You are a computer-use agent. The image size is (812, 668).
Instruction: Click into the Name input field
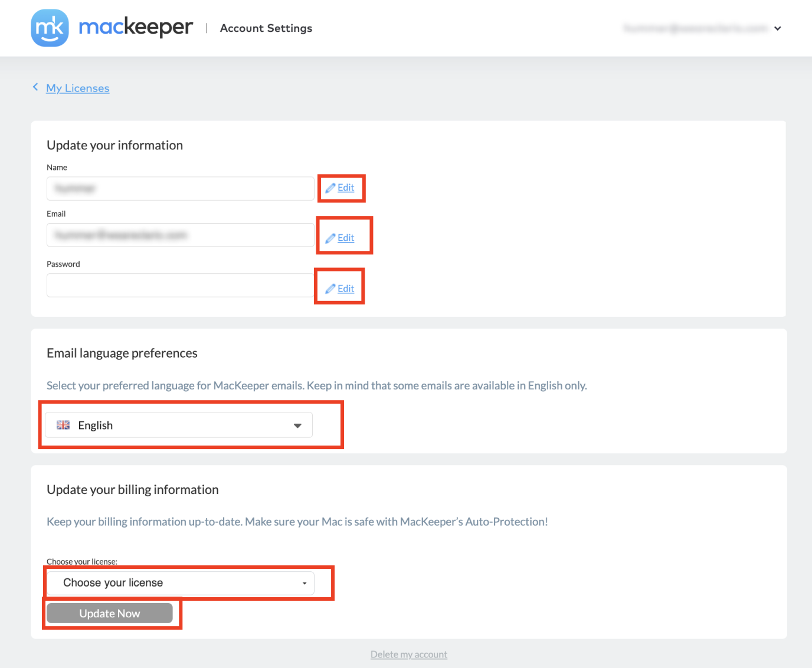pos(181,188)
